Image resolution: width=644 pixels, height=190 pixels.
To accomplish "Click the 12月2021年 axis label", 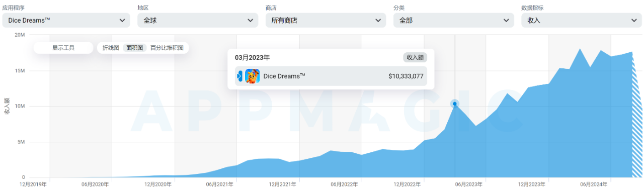I will [x=282, y=184].
